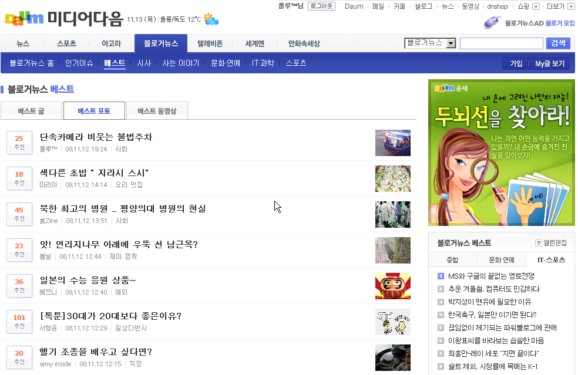
Task: Open the 뉴스 main tab
Action: point(23,44)
